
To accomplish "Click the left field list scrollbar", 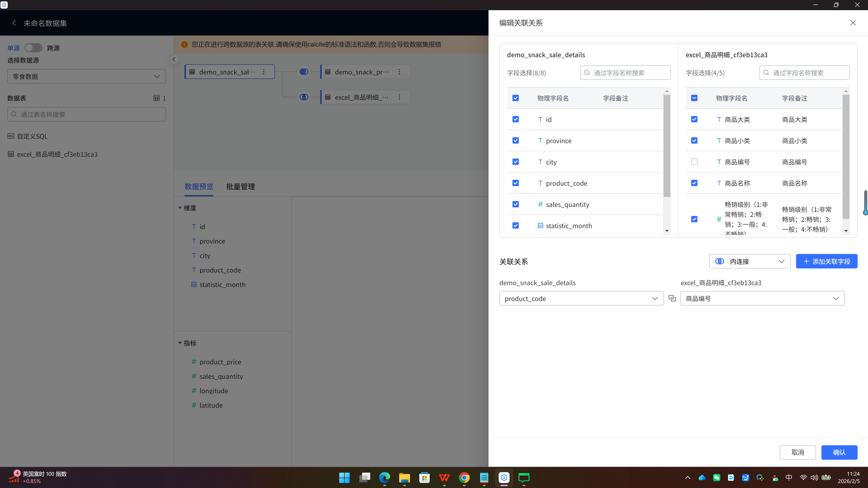I will pyautogui.click(x=666, y=145).
